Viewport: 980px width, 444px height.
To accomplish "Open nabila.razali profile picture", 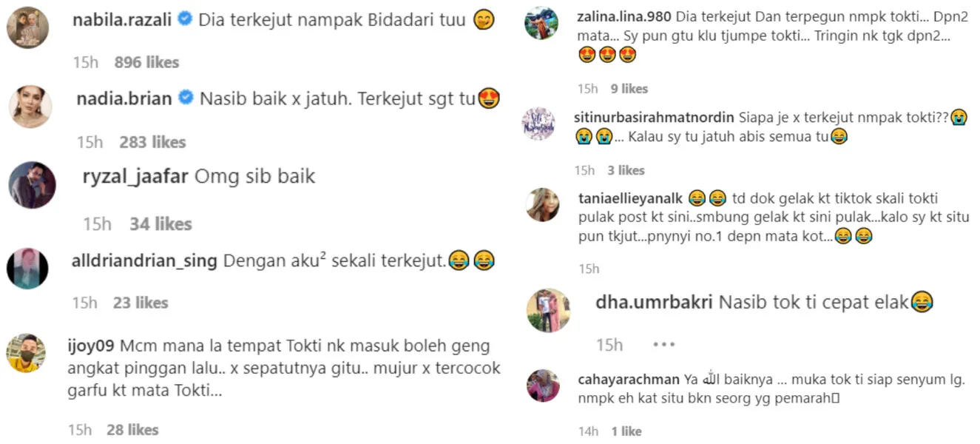I will click(28, 27).
